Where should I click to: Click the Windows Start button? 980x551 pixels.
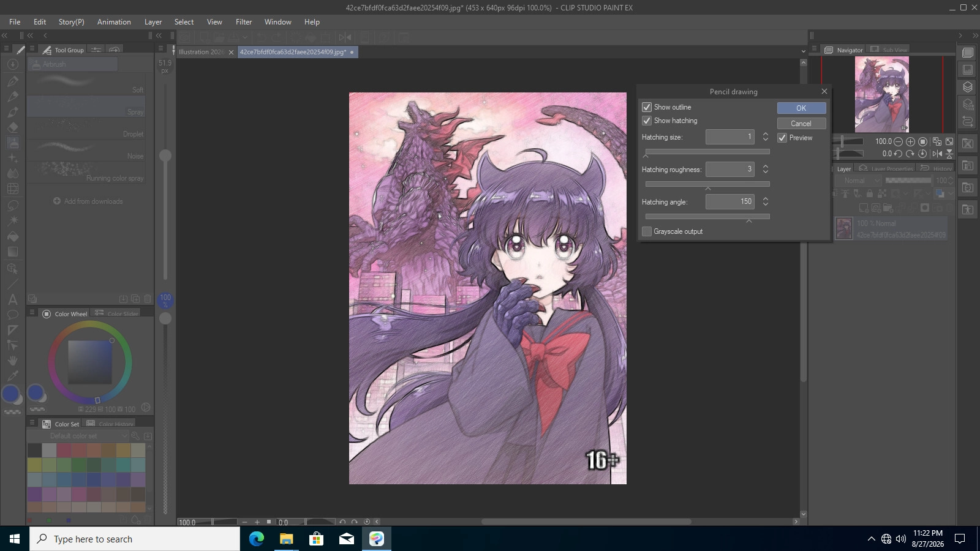point(15,539)
